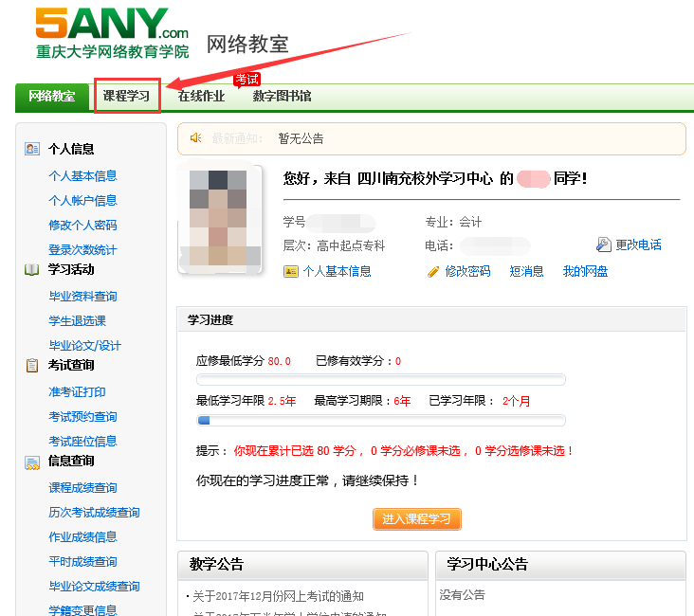This screenshot has width=694, height=616.
Task: Open 我的网盘 link
Action: tap(585, 271)
